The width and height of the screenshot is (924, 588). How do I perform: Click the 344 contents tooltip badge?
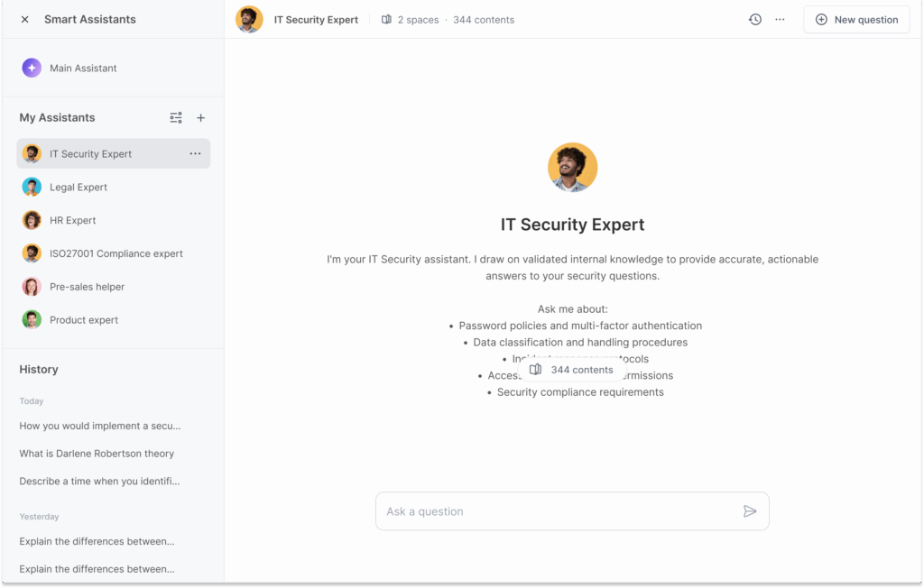pyautogui.click(x=572, y=370)
